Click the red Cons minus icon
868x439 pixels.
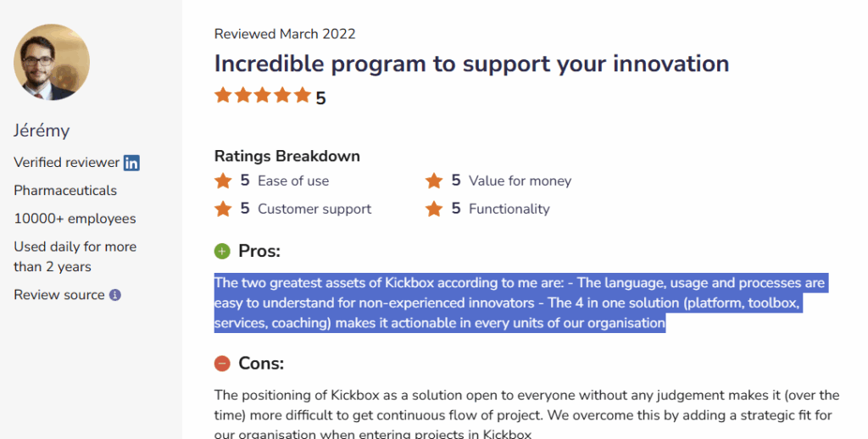(222, 364)
